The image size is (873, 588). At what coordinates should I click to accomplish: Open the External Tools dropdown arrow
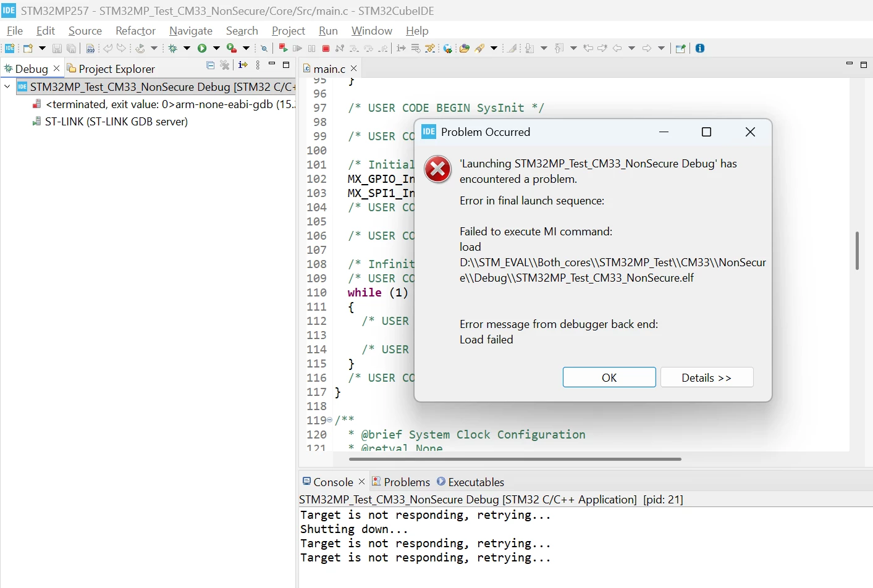[x=246, y=48]
